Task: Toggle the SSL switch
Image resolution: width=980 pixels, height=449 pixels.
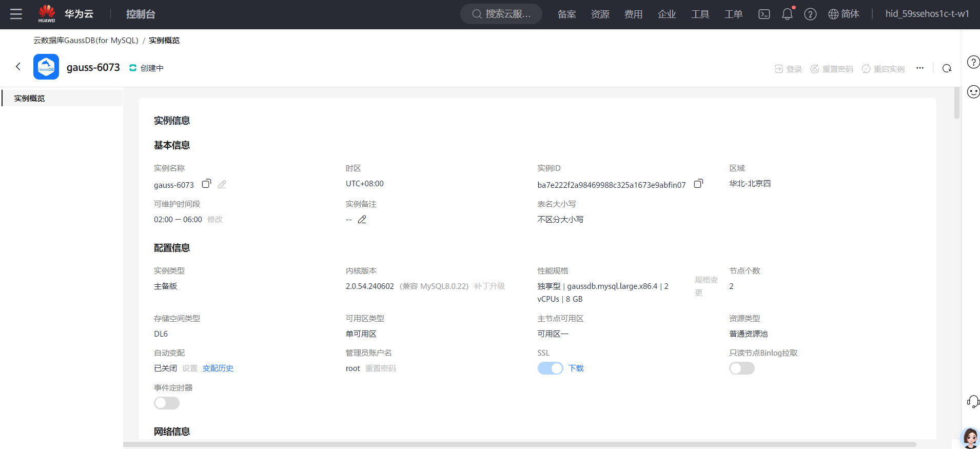Action: [550, 368]
